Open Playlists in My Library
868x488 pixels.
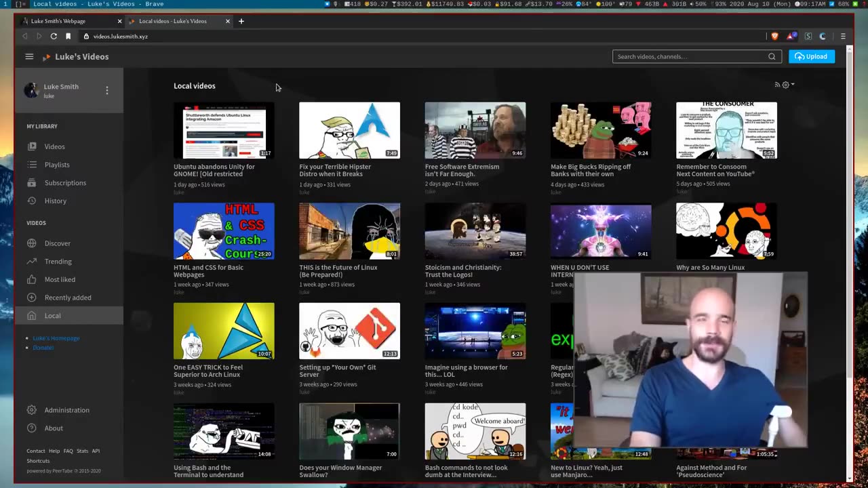pyautogui.click(x=57, y=165)
